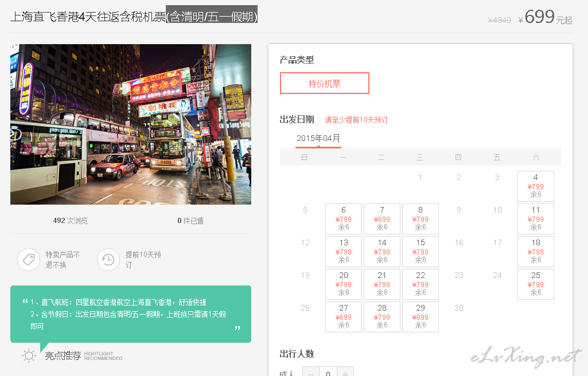This screenshot has height=376, width=588.
Task: Click the green highlights quote box
Action: tap(130, 314)
